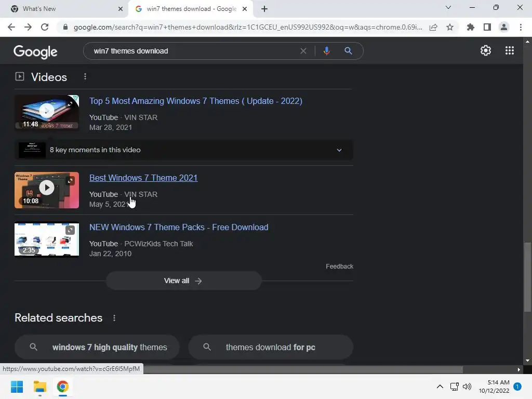Open Best Windows 7 Theme 2021 link
This screenshot has width=532, height=399.
click(x=143, y=178)
